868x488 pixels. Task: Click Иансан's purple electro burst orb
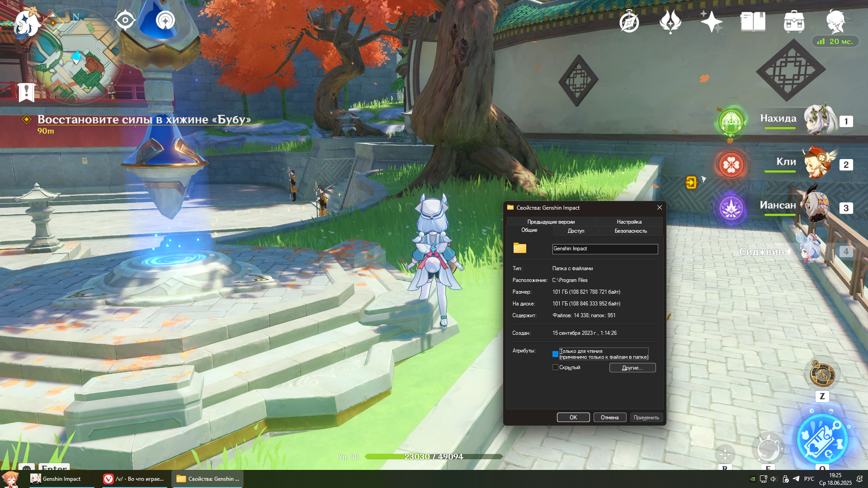point(731,208)
